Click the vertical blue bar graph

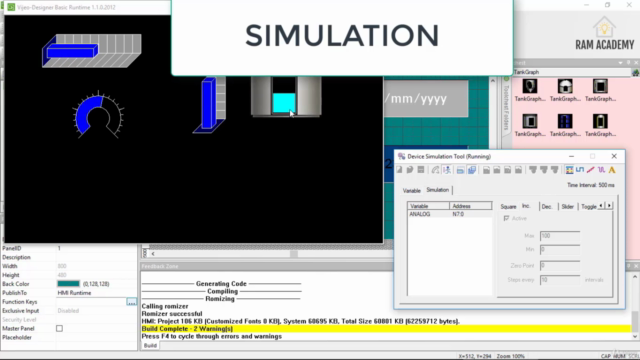tap(209, 104)
